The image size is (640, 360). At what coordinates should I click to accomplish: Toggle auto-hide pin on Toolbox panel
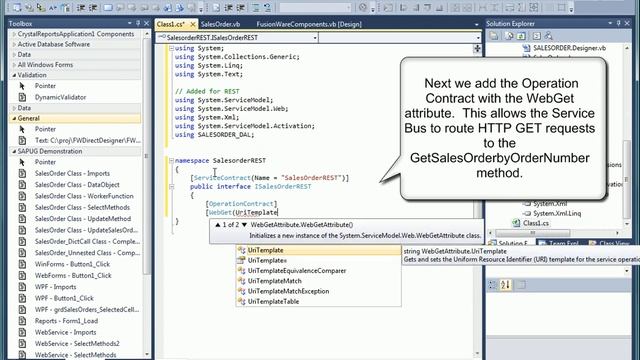[138, 24]
